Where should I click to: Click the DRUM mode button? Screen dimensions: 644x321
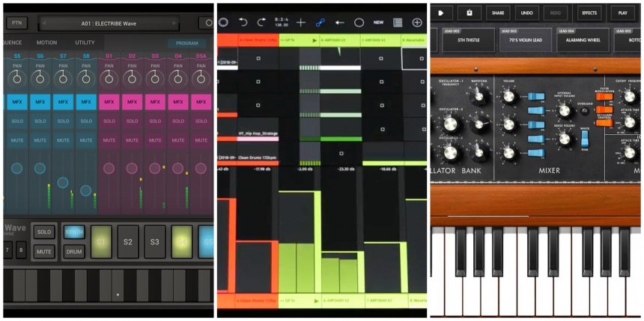pos(74,251)
